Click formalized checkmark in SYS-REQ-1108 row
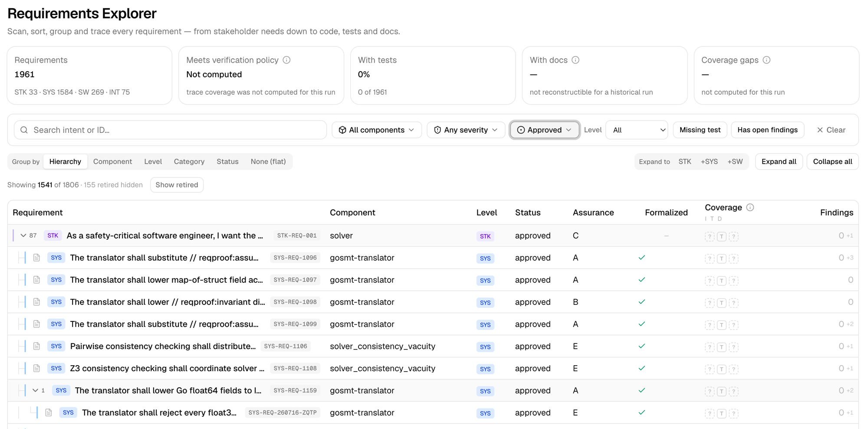This screenshot has height=429, width=868. [642, 368]
